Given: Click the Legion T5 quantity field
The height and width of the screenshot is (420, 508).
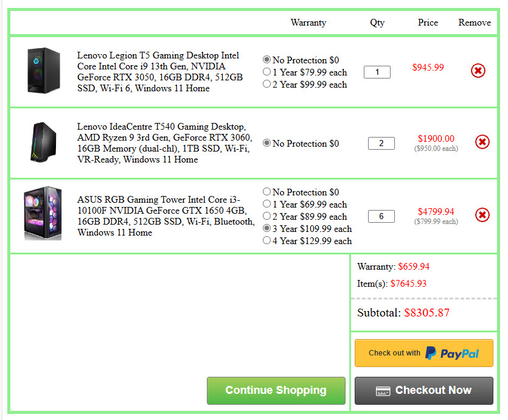Looking at the screenshot, I should (377, 72).
